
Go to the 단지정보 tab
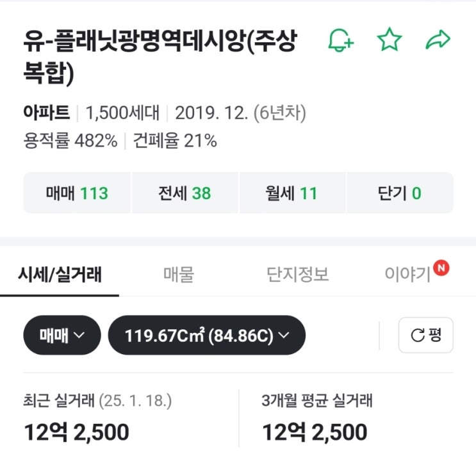[x=297, y=275]
